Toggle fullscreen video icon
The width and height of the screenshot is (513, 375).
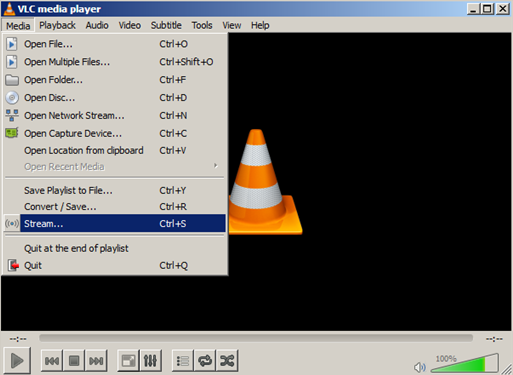tap(128, 360)
